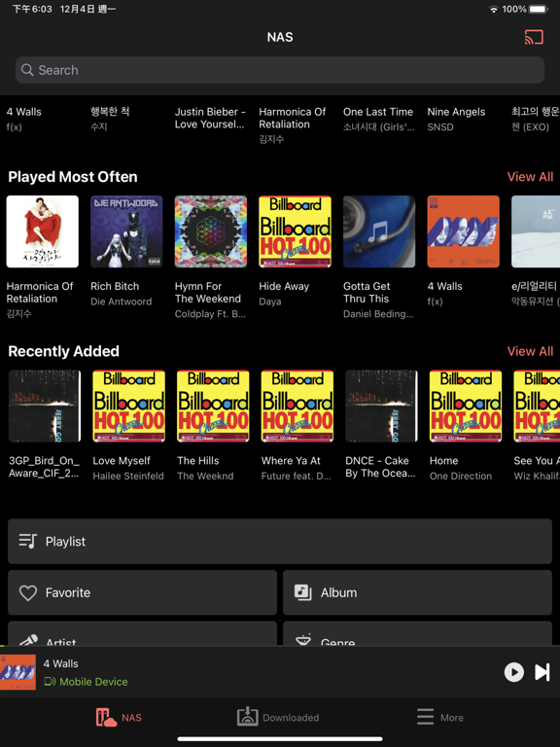Viewport: 560px width, 747px height.
Task: View All under Played Most Often
Action: 530,177
